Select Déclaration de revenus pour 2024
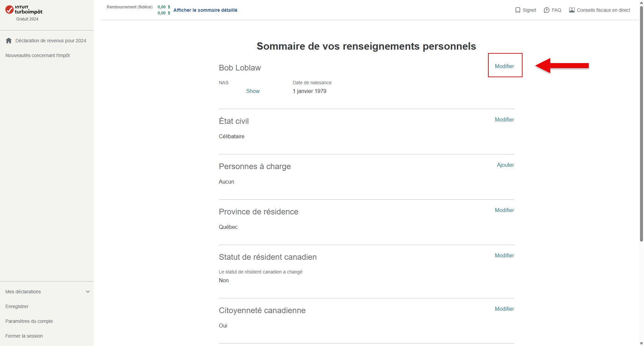This screenshot has height=346, width=644. [x=51, y=41]
